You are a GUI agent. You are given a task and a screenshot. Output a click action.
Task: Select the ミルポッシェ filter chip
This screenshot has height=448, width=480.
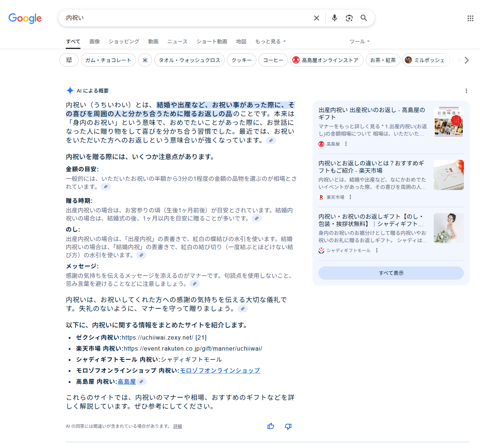(x=426, y=60)
